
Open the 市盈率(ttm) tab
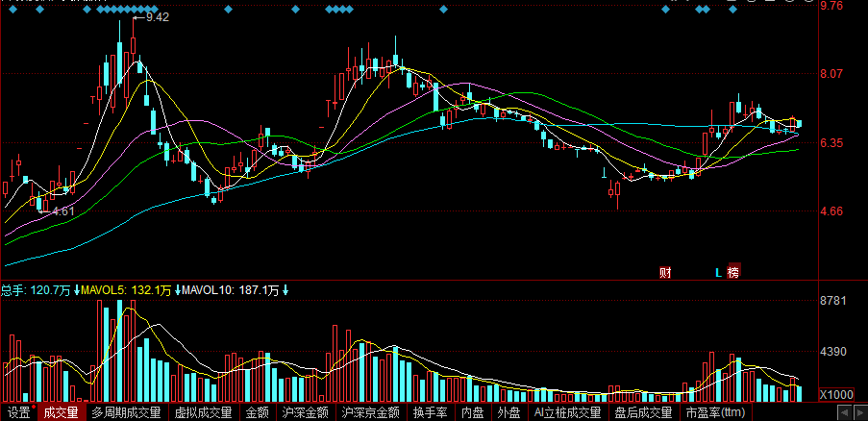[716, 412]
